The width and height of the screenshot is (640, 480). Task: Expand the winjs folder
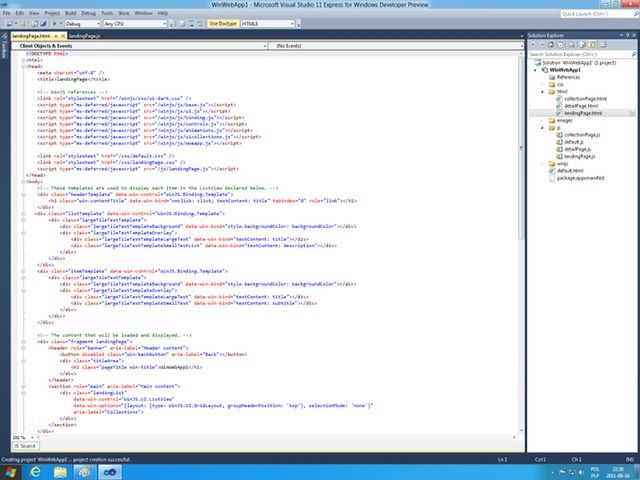(543, 164)
